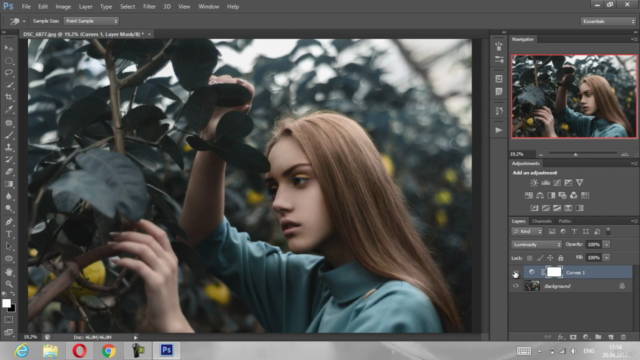The height and width of the screenshot is (360, 640).
Task: Select the Zoom tool
Action: (9, 284)
